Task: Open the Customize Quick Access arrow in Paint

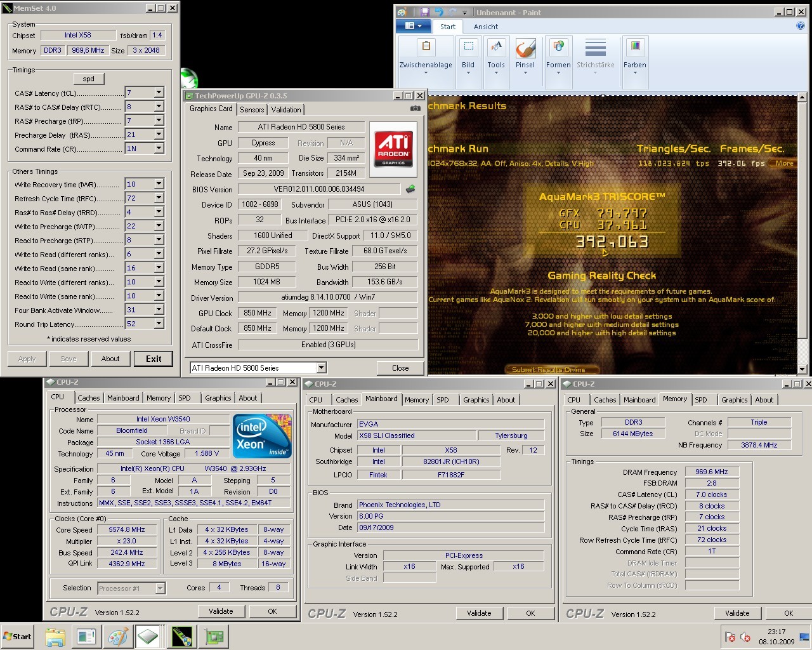Action: coord(464,12)
